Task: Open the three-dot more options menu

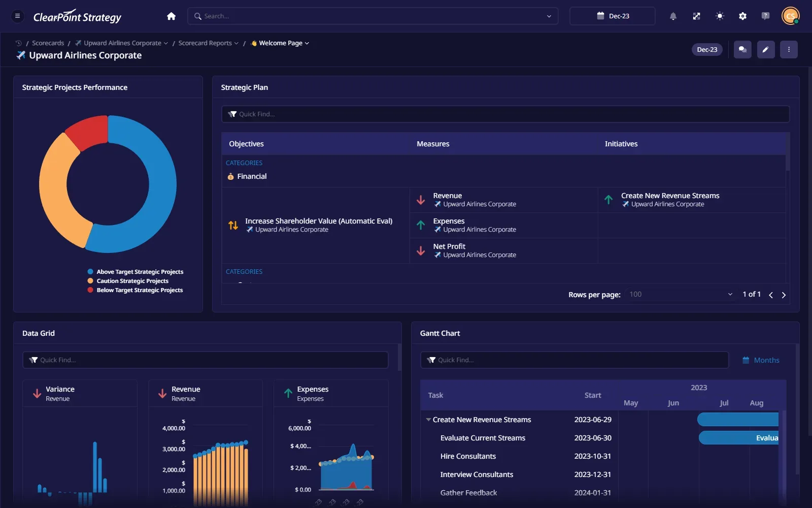Action: pyautogui.click(x=789, y=50)
